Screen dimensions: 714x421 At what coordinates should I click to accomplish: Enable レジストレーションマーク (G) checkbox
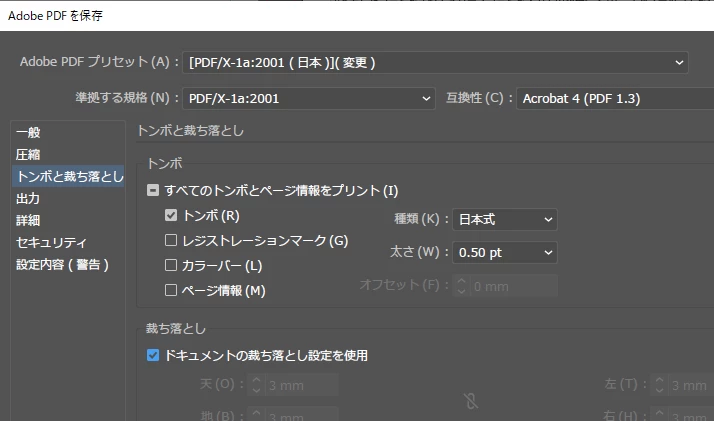click(x=171, y=240)
